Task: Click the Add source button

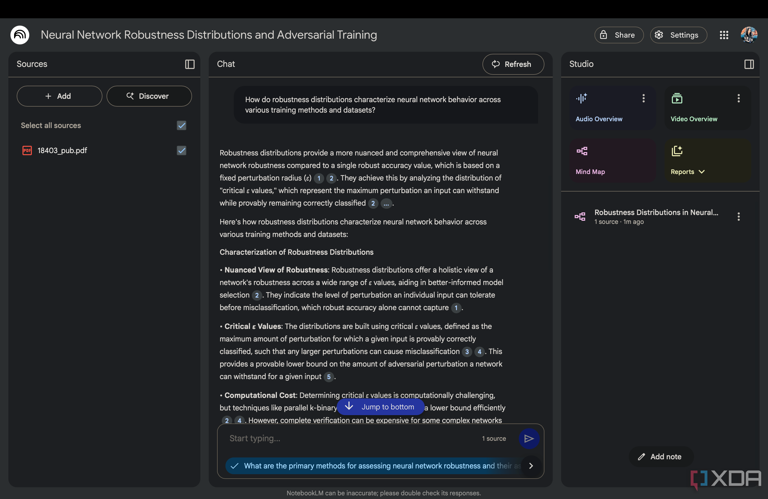Action: (59, 96)
